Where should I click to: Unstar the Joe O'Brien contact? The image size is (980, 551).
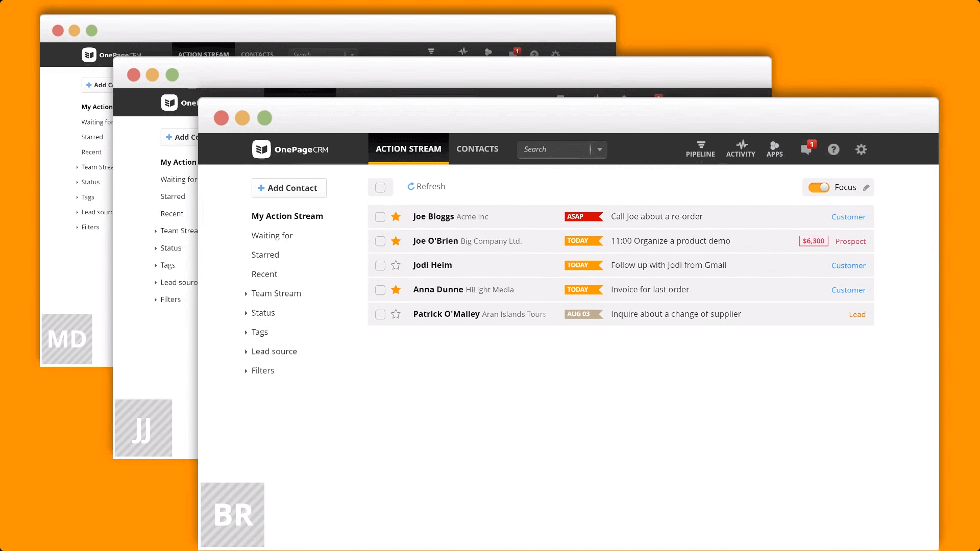click(x=396, y=241)
